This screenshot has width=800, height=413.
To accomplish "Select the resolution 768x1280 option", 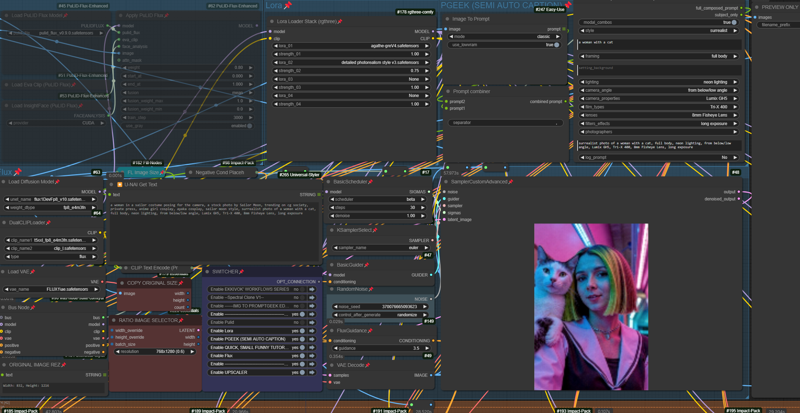I will (x=157, y=352).
